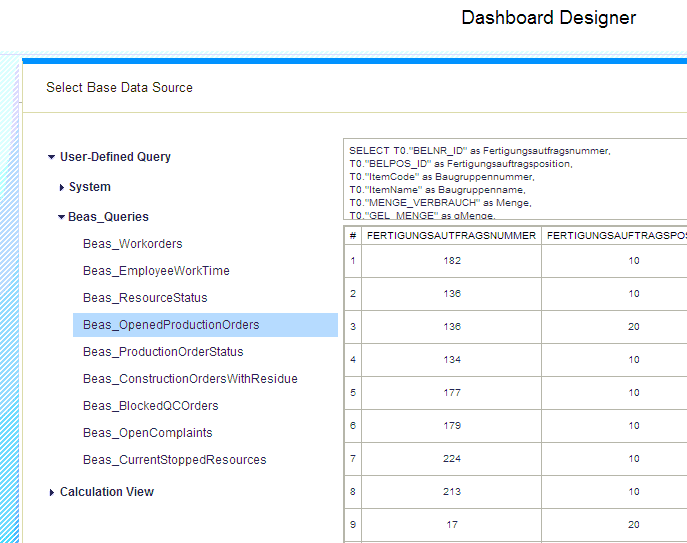Collapse the User-Defined Query tree node
Image resolution: width=687 pixels, height=543 pixels.
coord(51,157)
